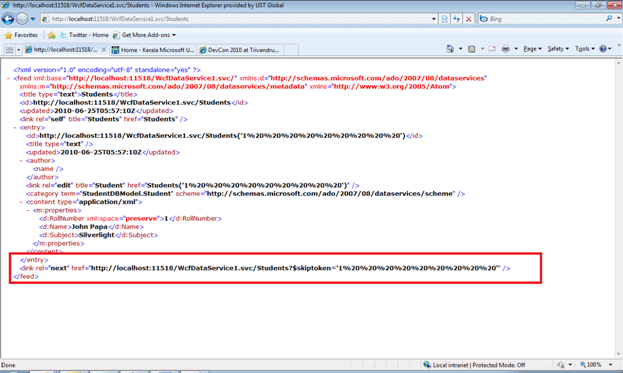
Task: Open the recent pages dropdown arrow
Action: click(x=33, y=19)
